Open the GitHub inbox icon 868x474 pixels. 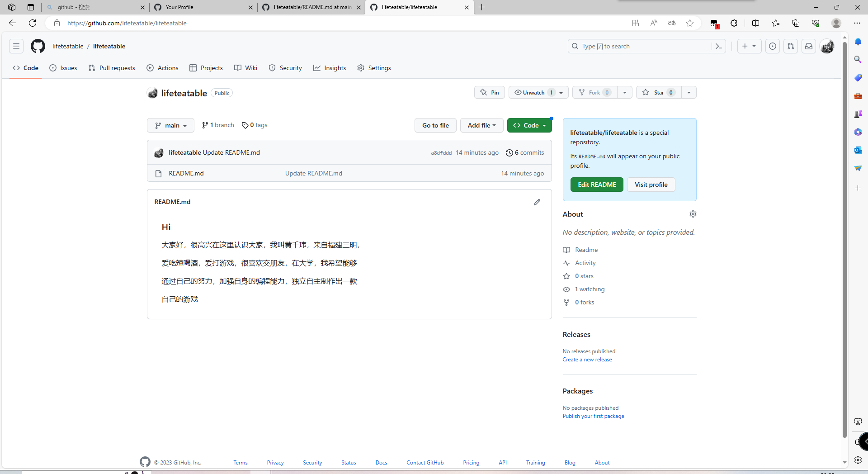point(809,46)
